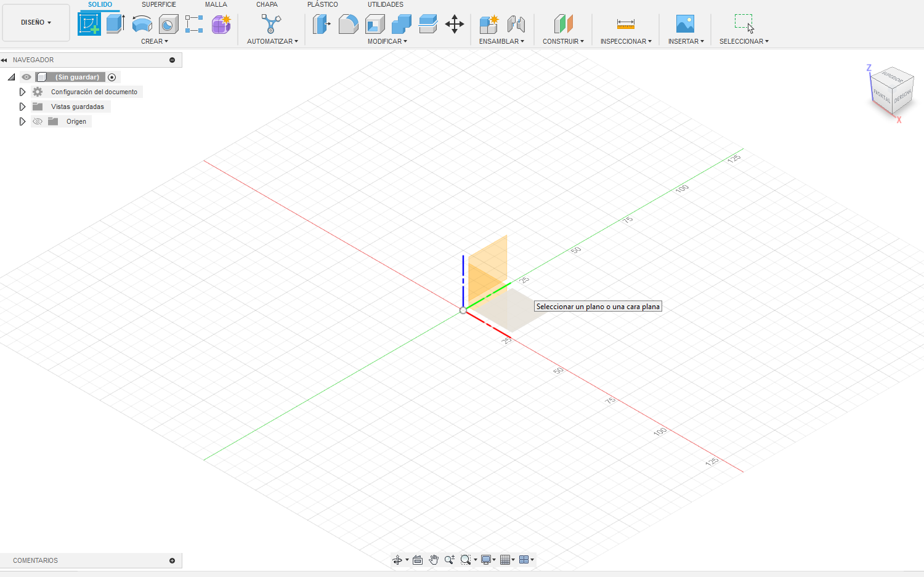
Task: Expand the Vistas guardadas node
Action: (x=22, y=107)
